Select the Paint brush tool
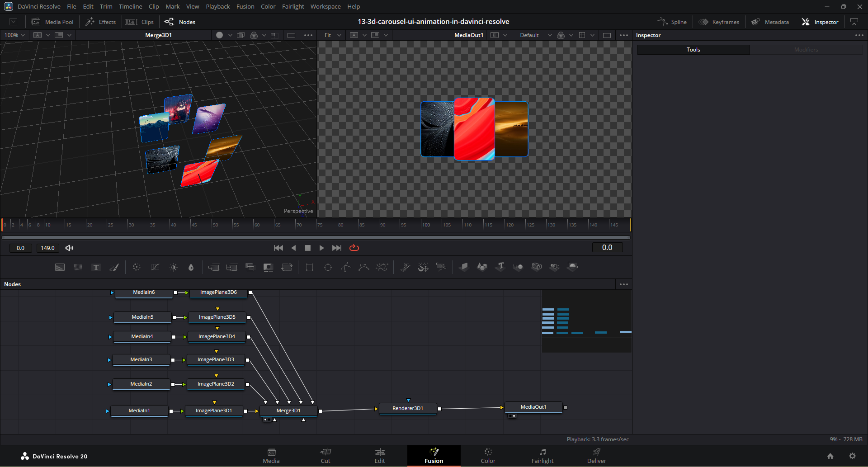This screenshot has height=467, width=868. pos(114,267)
